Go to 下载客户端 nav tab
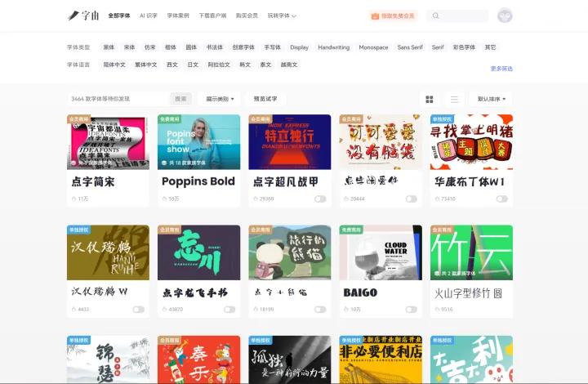Screen dimensions: 588x384 coord(212,16)
